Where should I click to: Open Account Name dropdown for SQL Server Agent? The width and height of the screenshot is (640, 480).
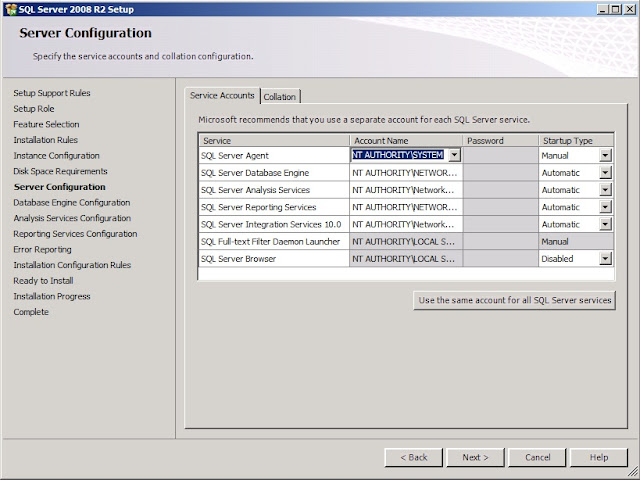click(x=454, y=155)
